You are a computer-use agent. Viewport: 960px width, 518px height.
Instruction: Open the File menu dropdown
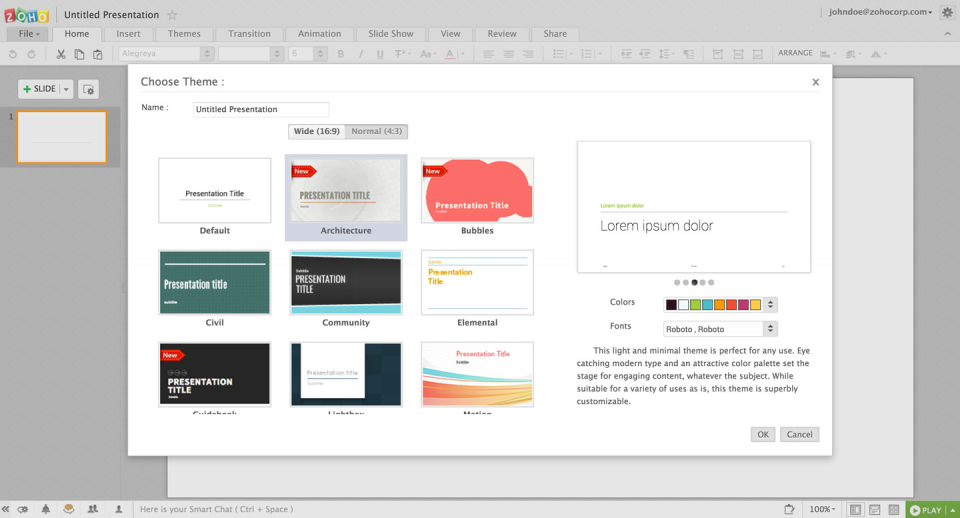[x=28, y=34]
